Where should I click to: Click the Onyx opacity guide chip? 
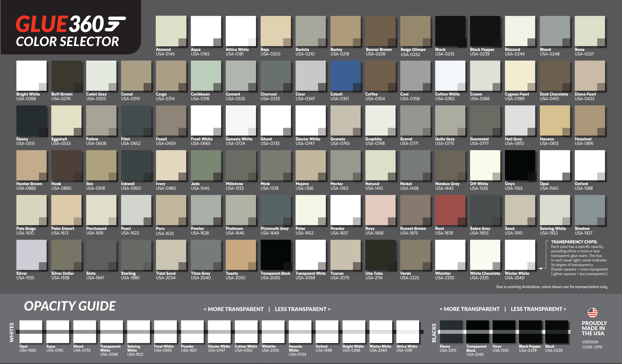pyautogui.click(x=504, y=332)
